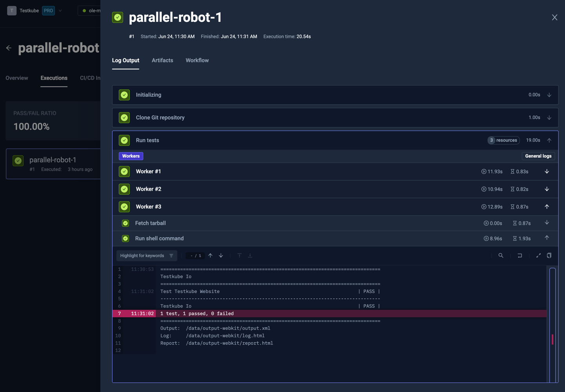Expand the Fetch tarball step
Screen dimensions: 565x392
[x=547, y=223]
